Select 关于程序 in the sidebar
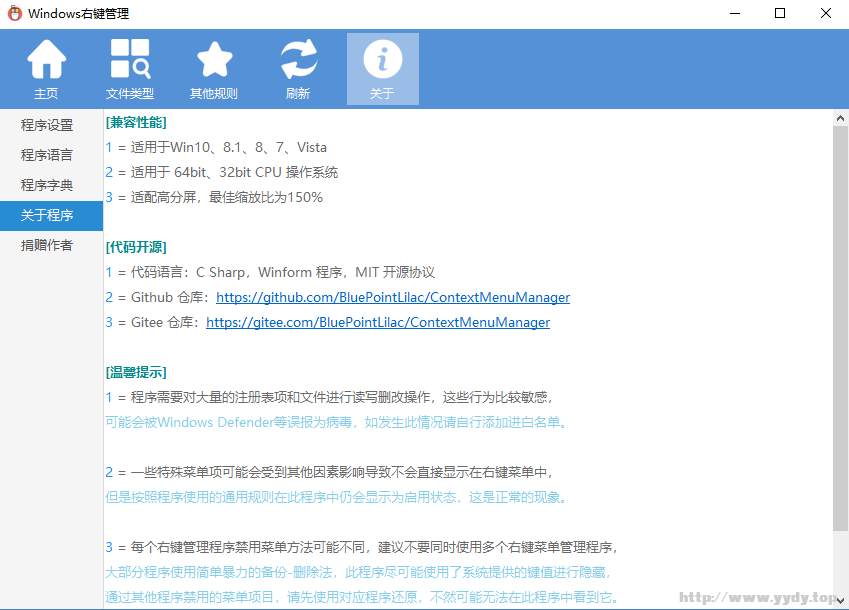Screen dimensions: 849x610 51,216
